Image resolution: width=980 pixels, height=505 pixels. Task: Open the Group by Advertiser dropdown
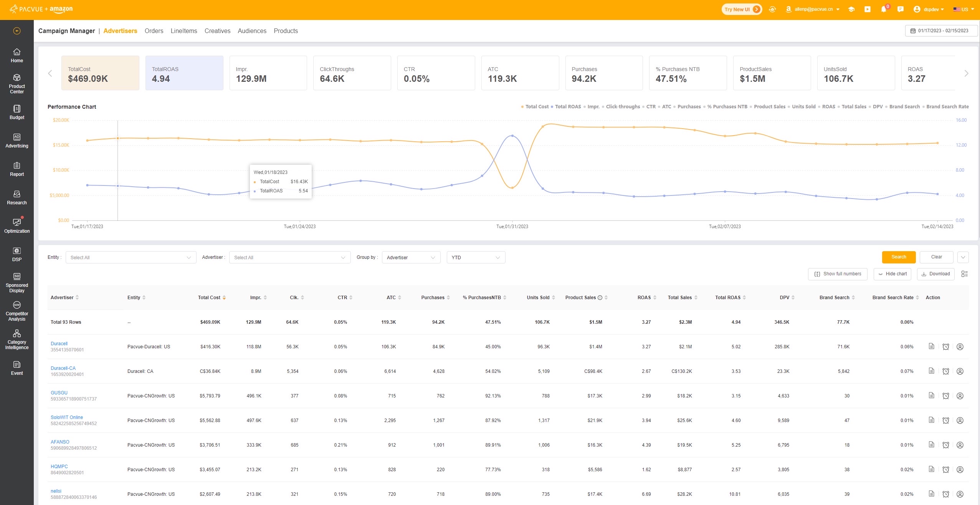(x=411, y=257)
